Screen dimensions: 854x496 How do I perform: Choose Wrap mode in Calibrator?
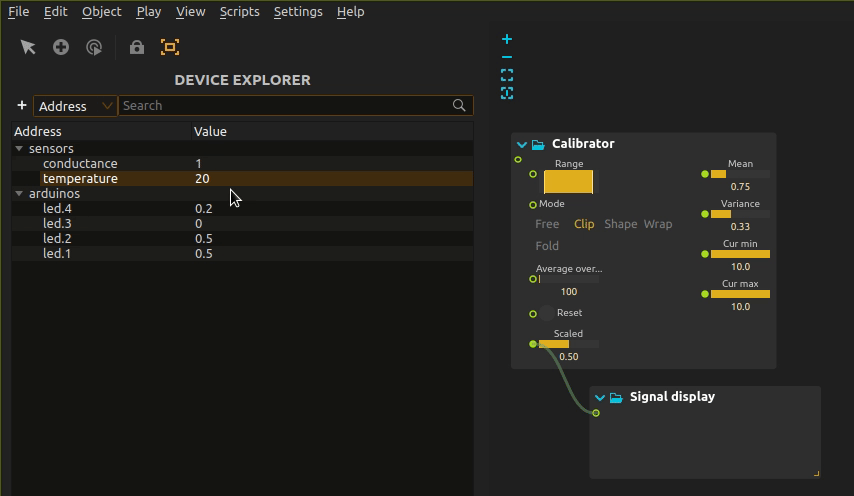coord(657,224)
